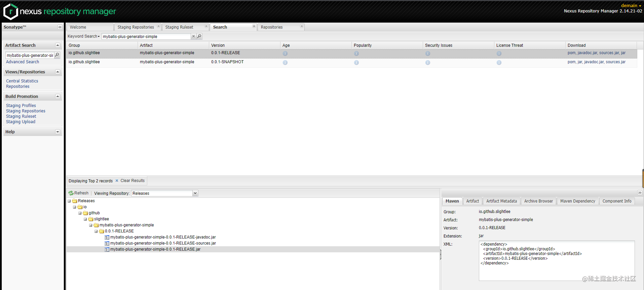Screen dimensions: 644x290
Task: Collapse the slightlee folder node
Action: [x=85, y=219]
